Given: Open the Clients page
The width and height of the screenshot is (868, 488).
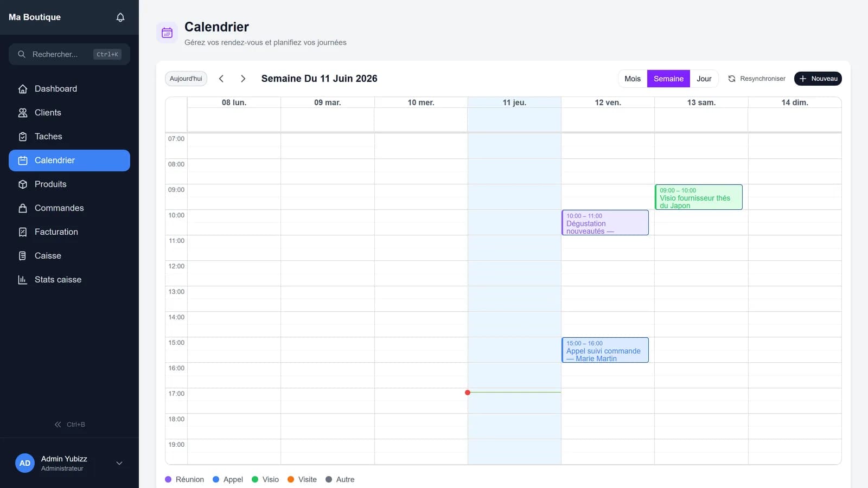Looking at the screenshot, I should point(69,113).
